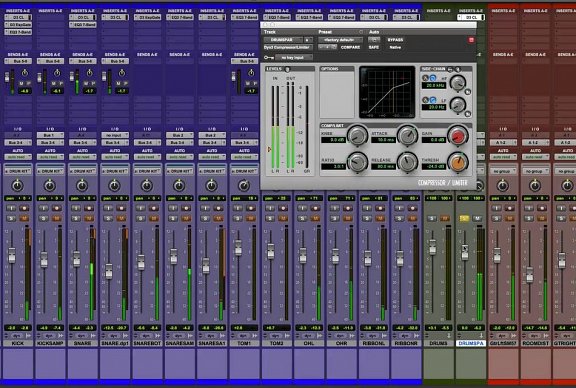Click the TOM1 track pan knob
The width and height of the screenshot is (576, 388).
[244, 186]
